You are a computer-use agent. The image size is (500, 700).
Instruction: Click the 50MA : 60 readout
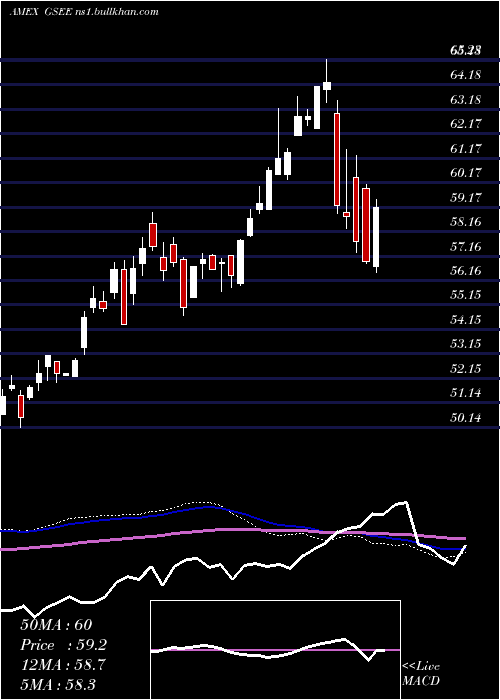coord(56,625)
